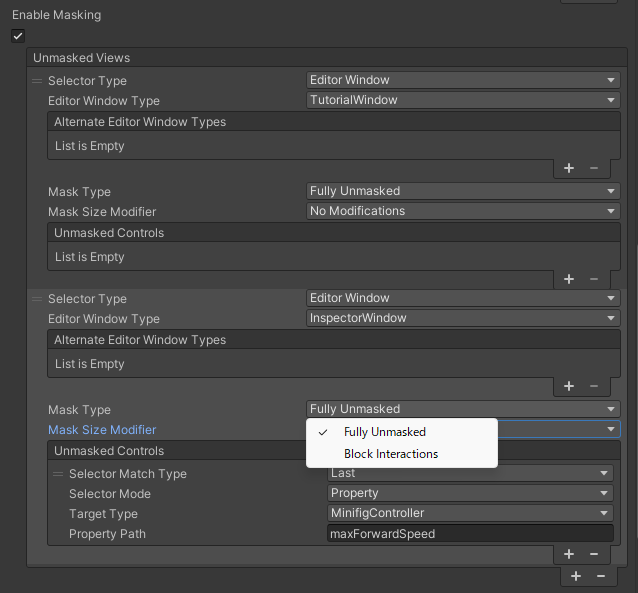Click the Enable Masking label
Image resolution: width=638 pixels, height=593 pixels.
pos(57,15)
